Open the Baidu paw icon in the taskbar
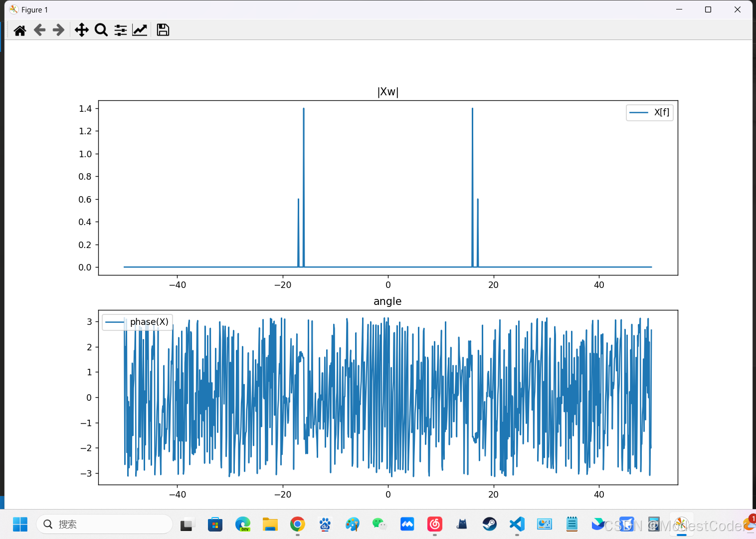Viewport: 756px width, 539px height. tap(325, 525)
